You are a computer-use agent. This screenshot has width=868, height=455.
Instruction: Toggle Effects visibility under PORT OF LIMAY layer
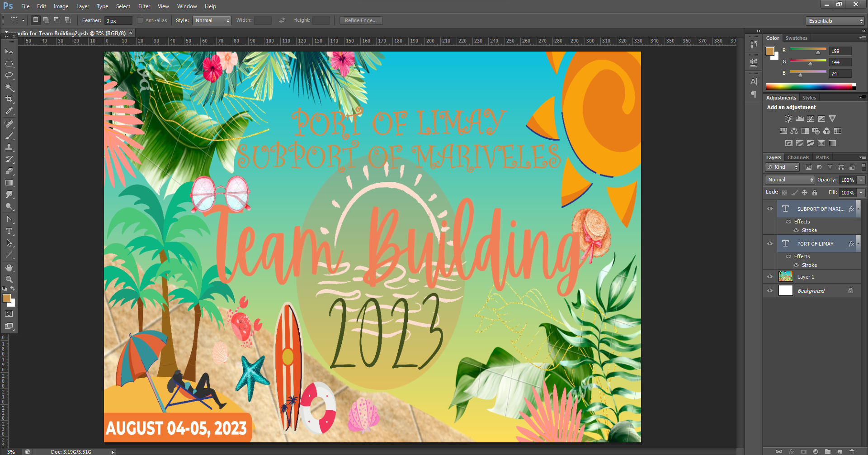(x=788, y=256)
